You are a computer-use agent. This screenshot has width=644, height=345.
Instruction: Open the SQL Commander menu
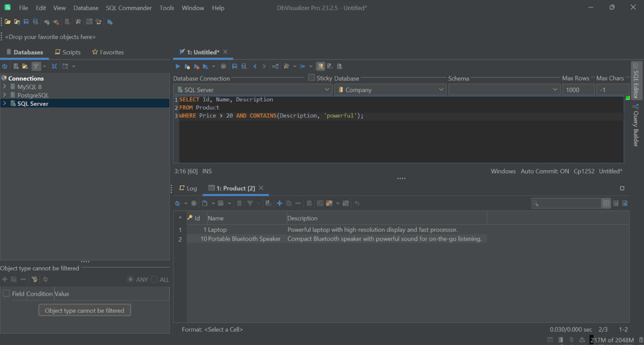pos(129,7)
